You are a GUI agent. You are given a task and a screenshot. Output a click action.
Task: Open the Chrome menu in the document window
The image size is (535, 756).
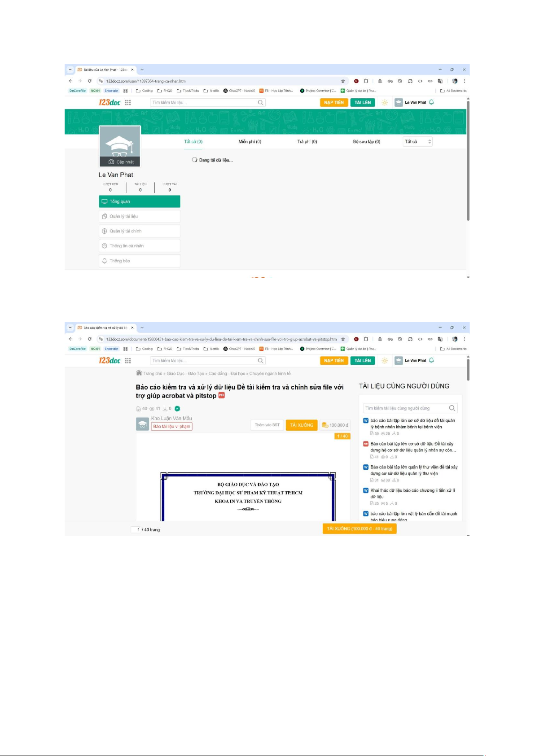pos(464,339)
